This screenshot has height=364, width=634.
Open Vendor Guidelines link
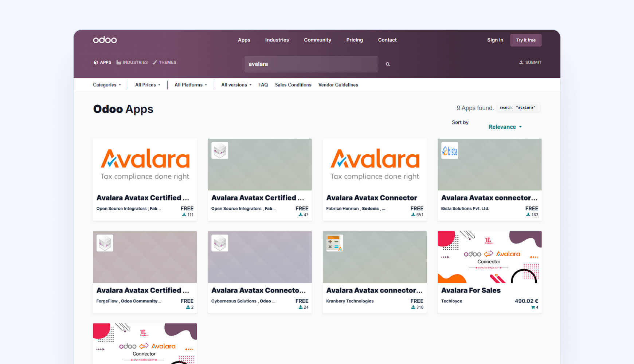pyautogui.click(x=338, y=85)
